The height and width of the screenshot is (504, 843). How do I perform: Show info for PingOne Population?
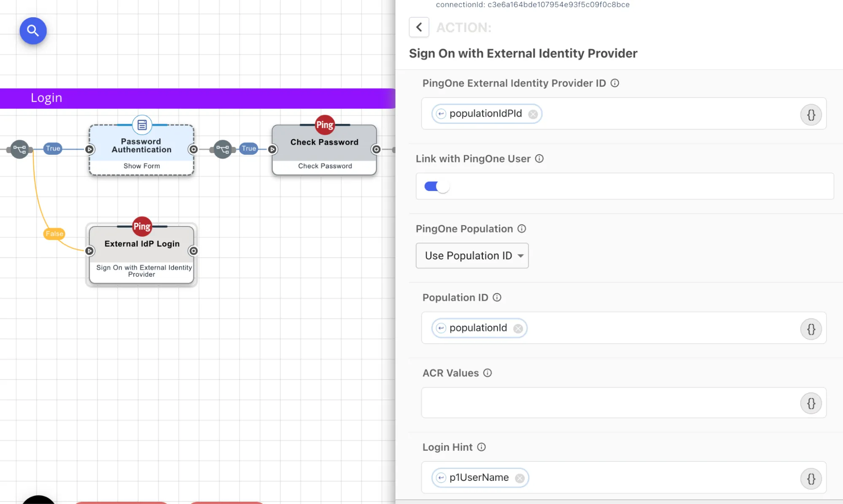coord(522,229)
